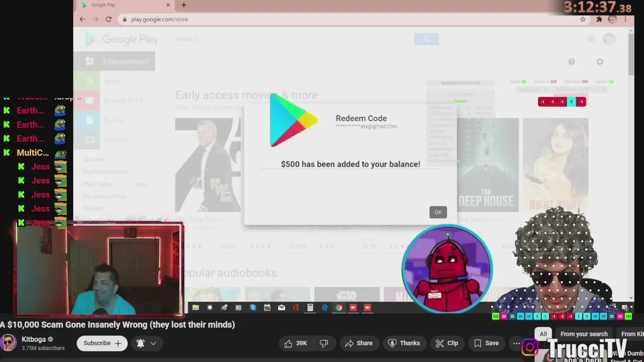Bookmark the page with the star icon

(583, 19)
